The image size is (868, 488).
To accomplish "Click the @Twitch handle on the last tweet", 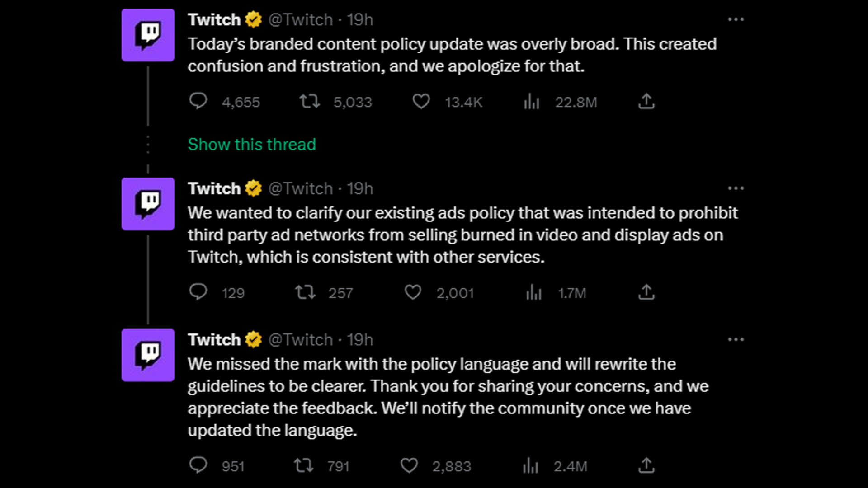I will point(301,340).
